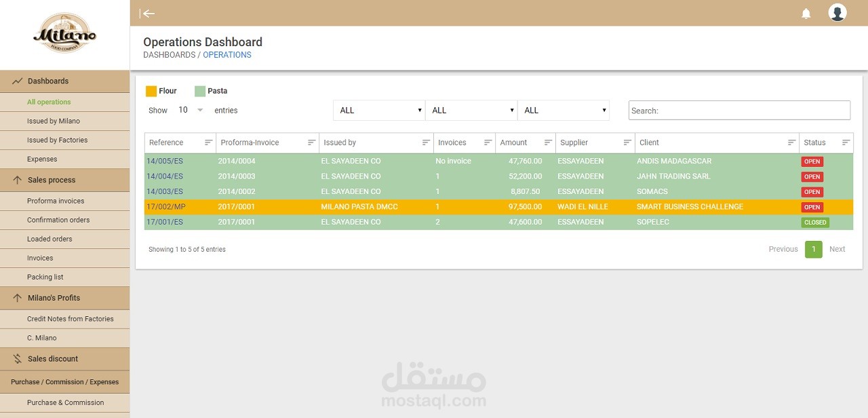This screenshot has height=418, width=868.
Task: Expand the Sales discount sidebar section
Action: pyautogui.click(x=65, y=359)
